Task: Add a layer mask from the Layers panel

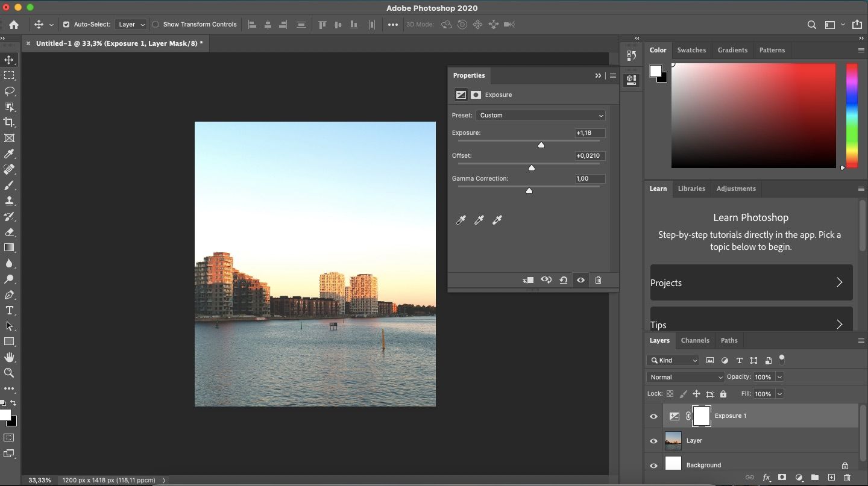Action: tap(782, 478)
